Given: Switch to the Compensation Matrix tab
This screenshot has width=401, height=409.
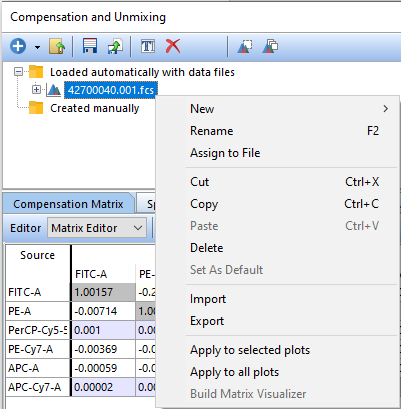Looking at the screenshot, I should tap(68, 204).
